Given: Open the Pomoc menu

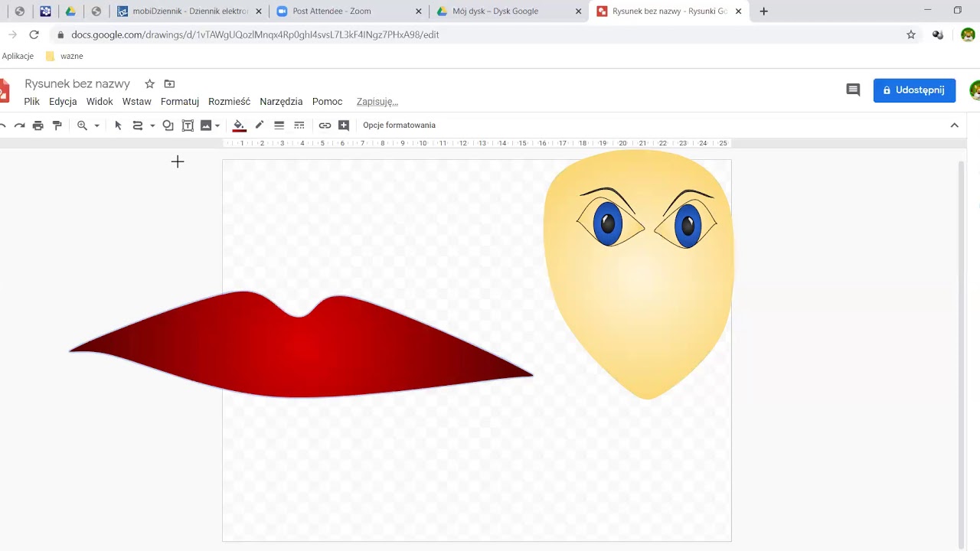Looking at the screenshot, I should point(327,102).
